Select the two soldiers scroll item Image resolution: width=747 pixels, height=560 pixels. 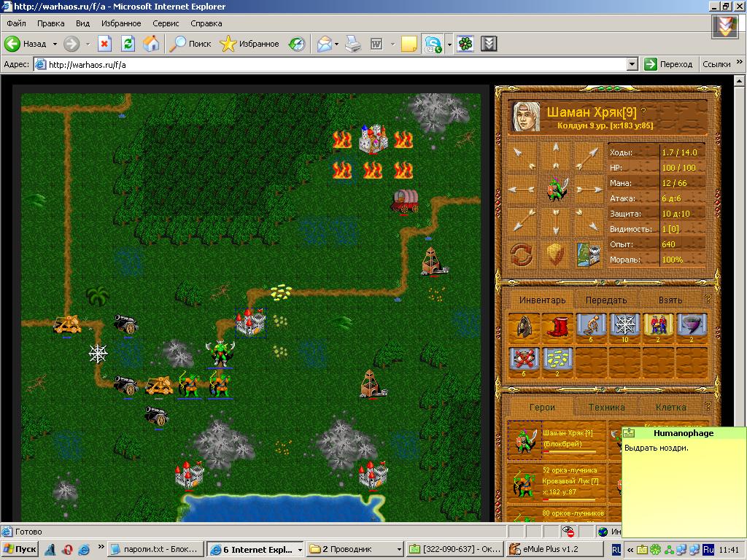click(x=659, y=327)
